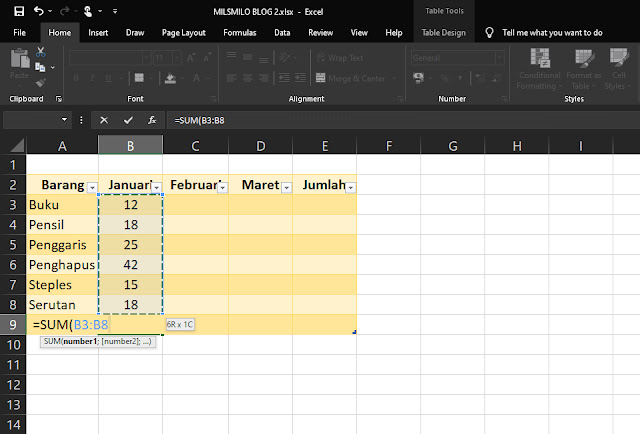Click the Percent Style icon
The image size is (640, 434).
coord(444,78)
